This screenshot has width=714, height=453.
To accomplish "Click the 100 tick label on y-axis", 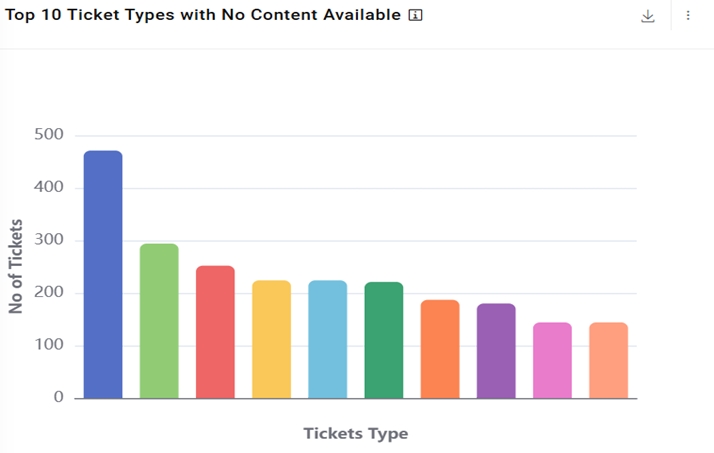I will (48, 345).
